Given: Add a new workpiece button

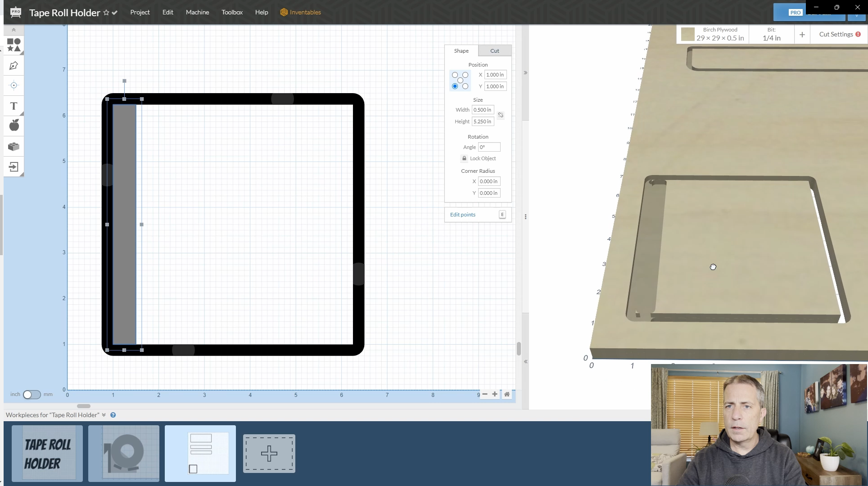Looking at the screenshot, I should point(269,454).
